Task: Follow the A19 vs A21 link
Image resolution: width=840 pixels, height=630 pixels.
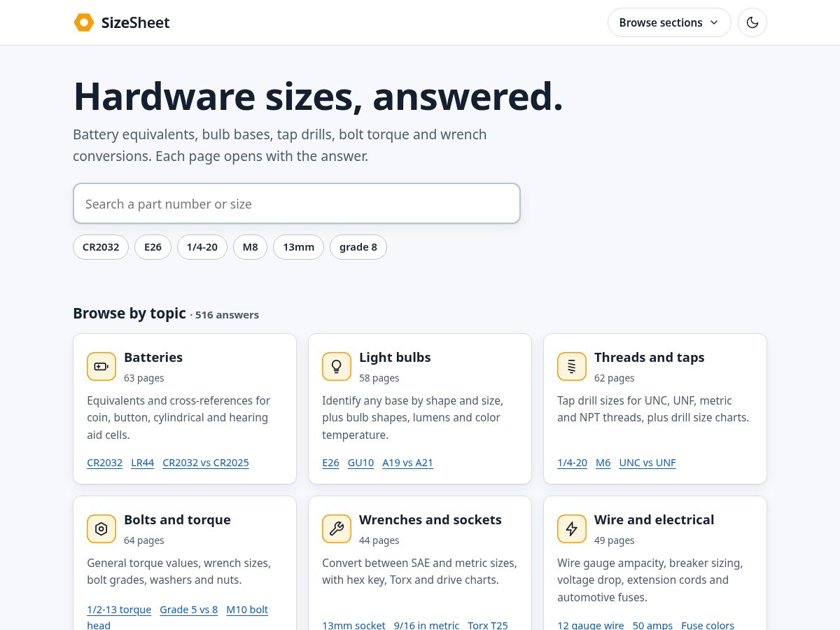Action: click(407, 463)
